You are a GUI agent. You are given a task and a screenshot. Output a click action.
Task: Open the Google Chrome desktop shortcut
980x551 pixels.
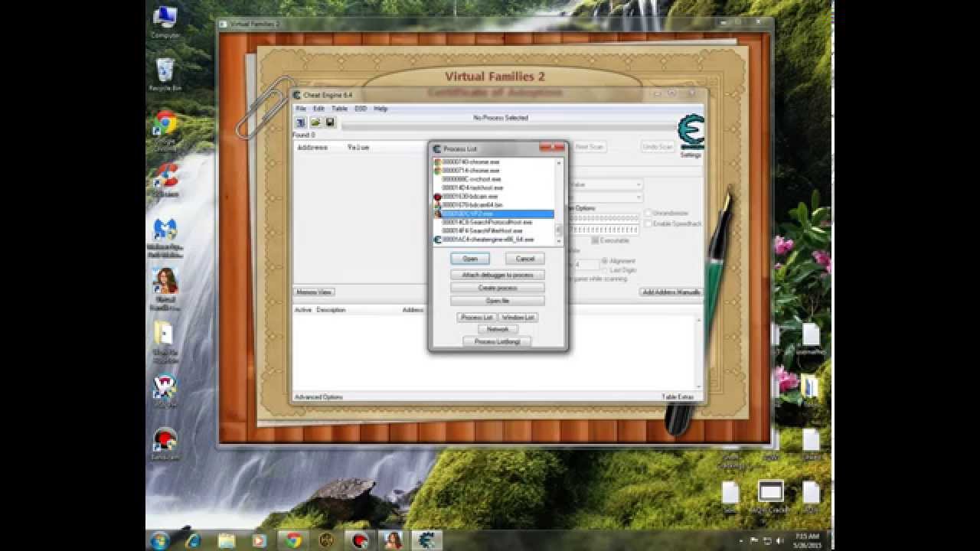pos(165,128)
